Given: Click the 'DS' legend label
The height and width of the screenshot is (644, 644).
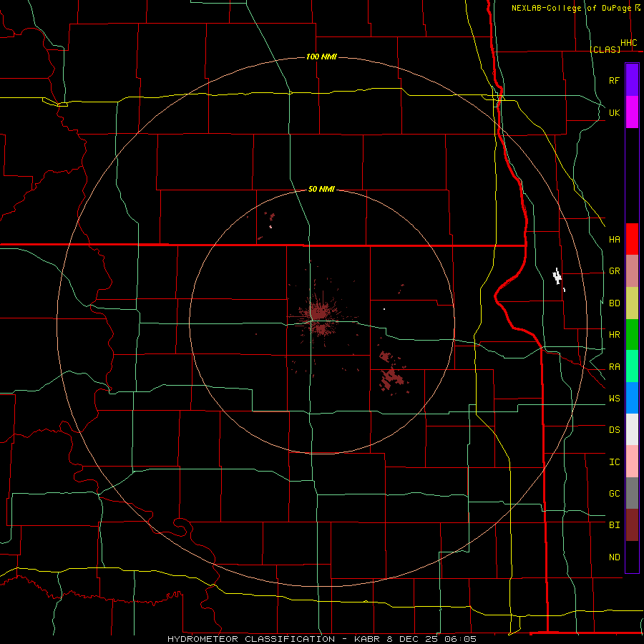Looking at the screenshot, I should 615,430.
